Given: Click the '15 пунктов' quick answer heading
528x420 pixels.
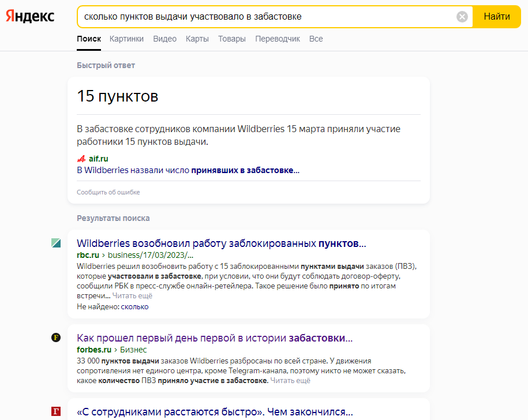Looking at the screenshot, I should (118, 96).
